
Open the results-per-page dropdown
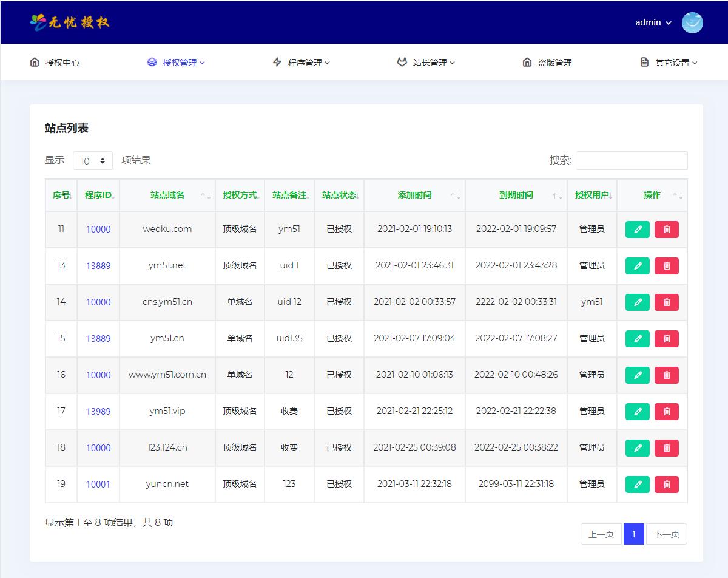point(93,161)
